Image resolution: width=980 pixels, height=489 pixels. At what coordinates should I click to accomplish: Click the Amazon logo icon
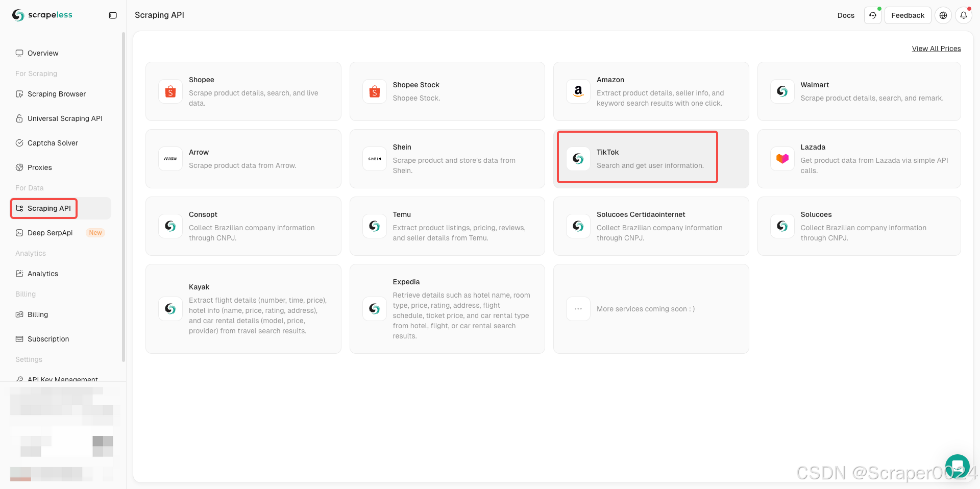coord(578,91)
